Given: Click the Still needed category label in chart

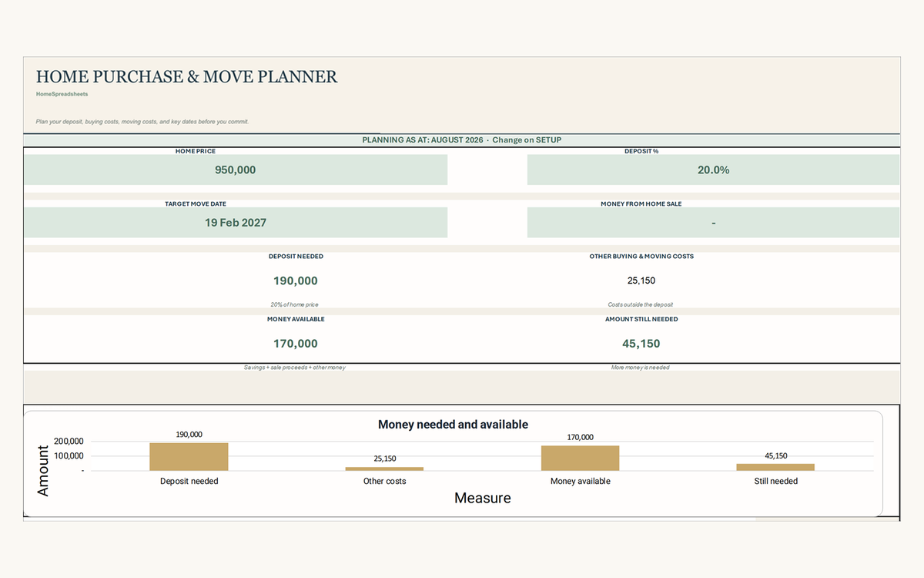Looking at the screenshot, I should pos(776,481).
